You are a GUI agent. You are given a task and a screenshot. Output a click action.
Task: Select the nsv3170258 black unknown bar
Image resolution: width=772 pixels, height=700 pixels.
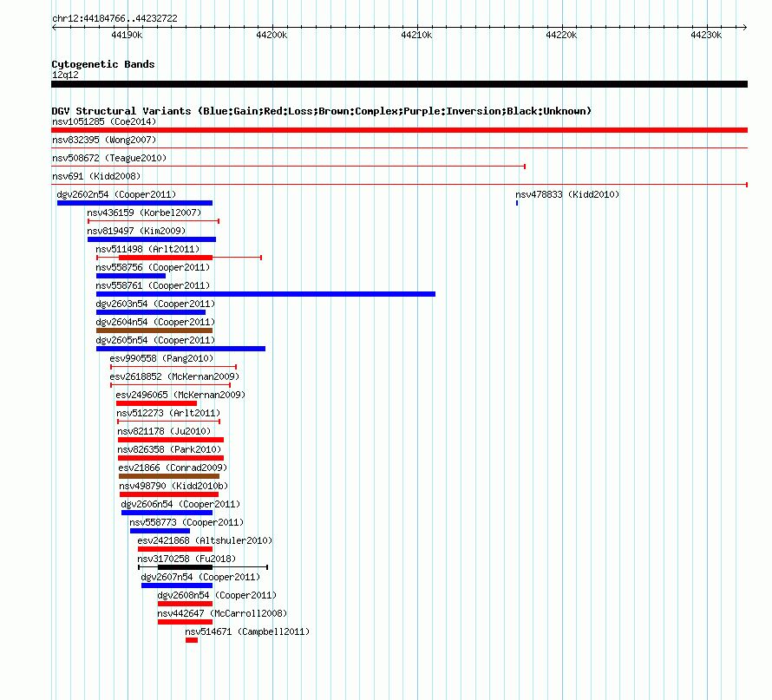(185, 567)
